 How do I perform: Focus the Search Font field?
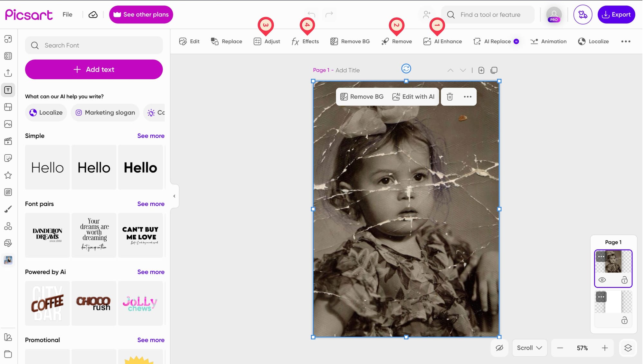[x=94, y=45]
